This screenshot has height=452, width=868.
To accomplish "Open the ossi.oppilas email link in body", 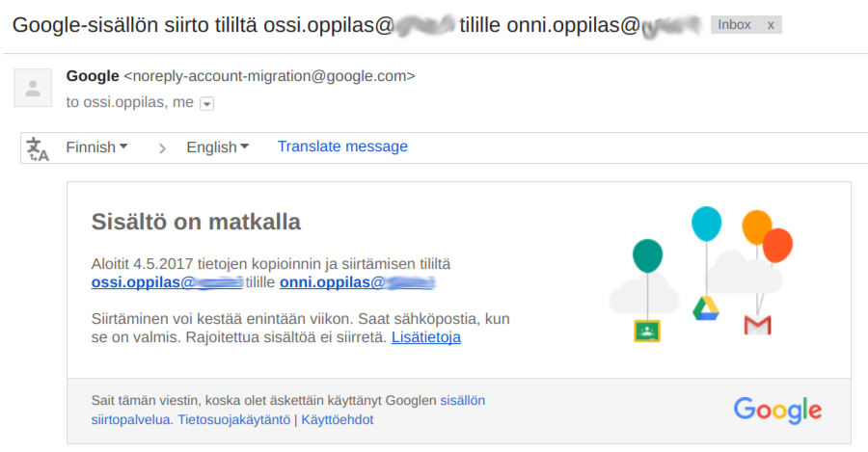I will tap(167, 282).
